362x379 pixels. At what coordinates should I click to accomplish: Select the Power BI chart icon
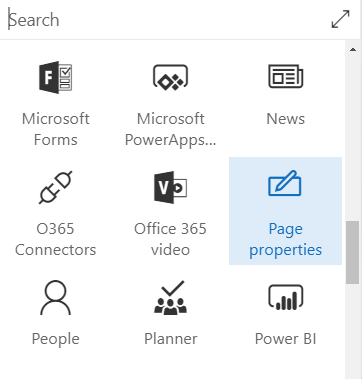point(286,297)
